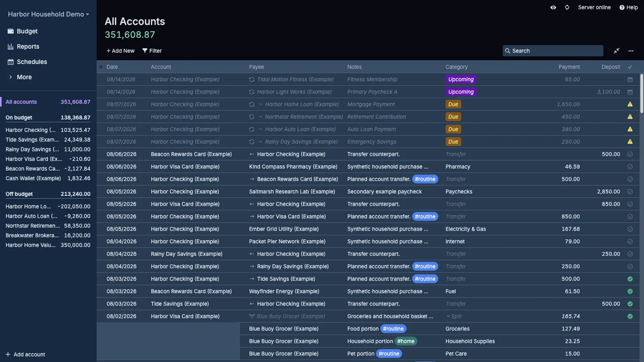Viewport: 644px width, 362px height.
Task: Open Harbor Auto Loan account in sidebar
Action: (48, 216)
